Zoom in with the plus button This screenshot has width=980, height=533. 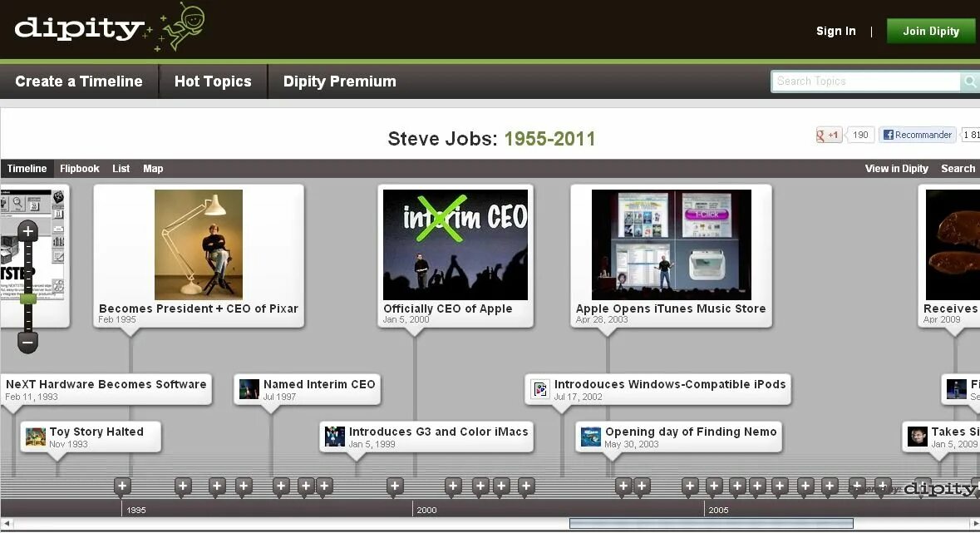pos(27,231)
